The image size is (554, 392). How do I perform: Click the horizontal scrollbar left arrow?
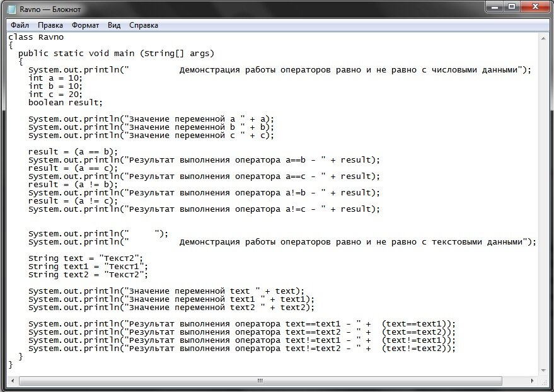(13, 381)
